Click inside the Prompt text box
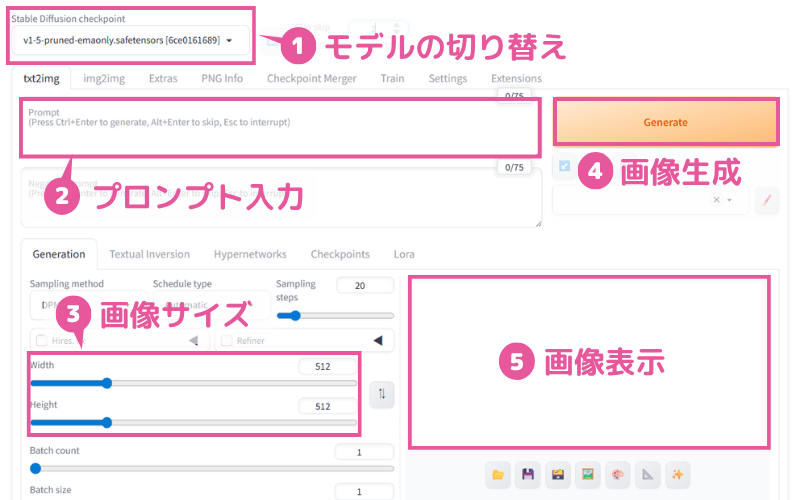 pyautogui.click(x=280, y=128)
